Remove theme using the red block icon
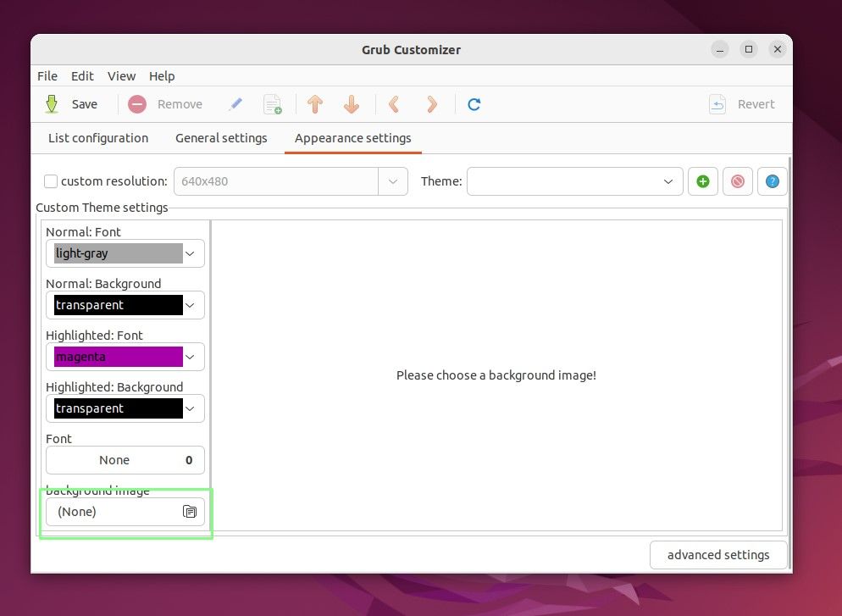 click(x=738, y=180)
